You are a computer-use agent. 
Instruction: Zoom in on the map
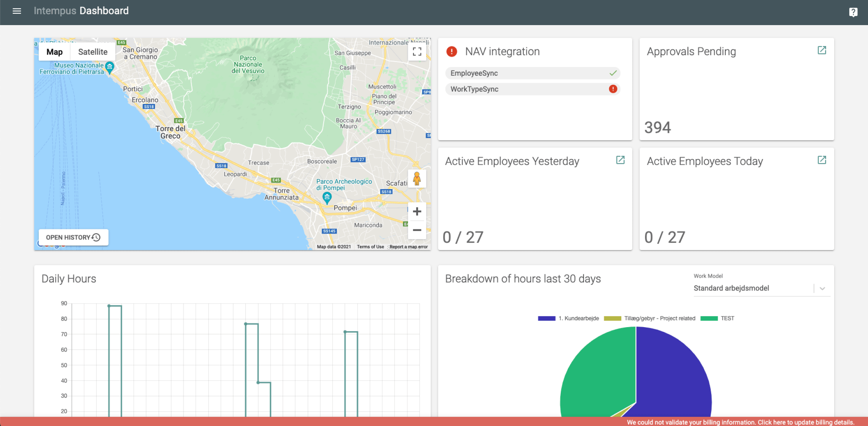(417, 211)
